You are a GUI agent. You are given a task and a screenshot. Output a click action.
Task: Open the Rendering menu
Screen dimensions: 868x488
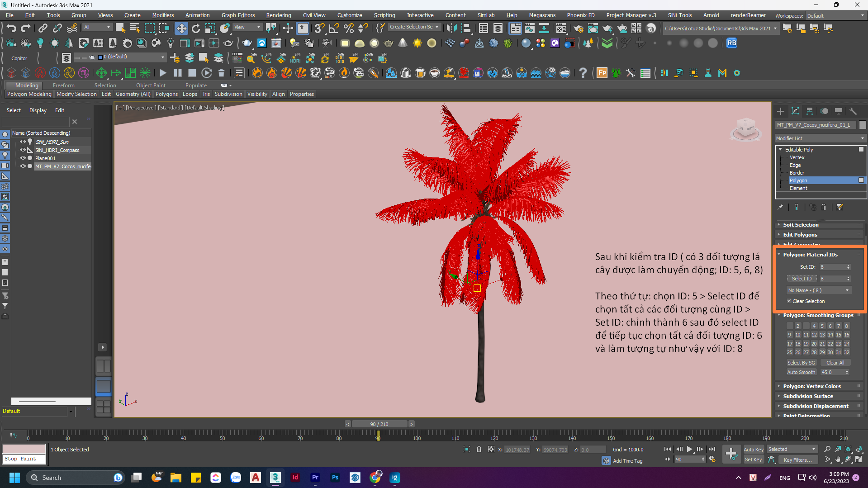pyautogui.click(x=279, y=15)
